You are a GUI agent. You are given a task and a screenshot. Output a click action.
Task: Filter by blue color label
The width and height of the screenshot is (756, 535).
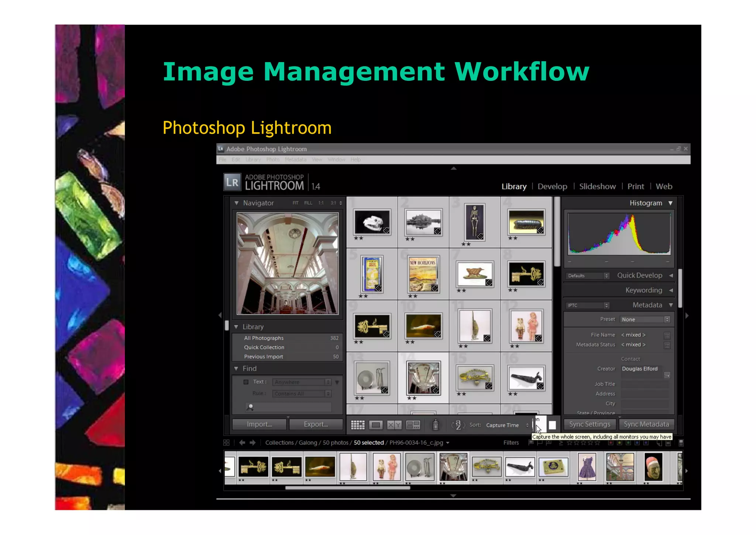click(x=637, y=443)
